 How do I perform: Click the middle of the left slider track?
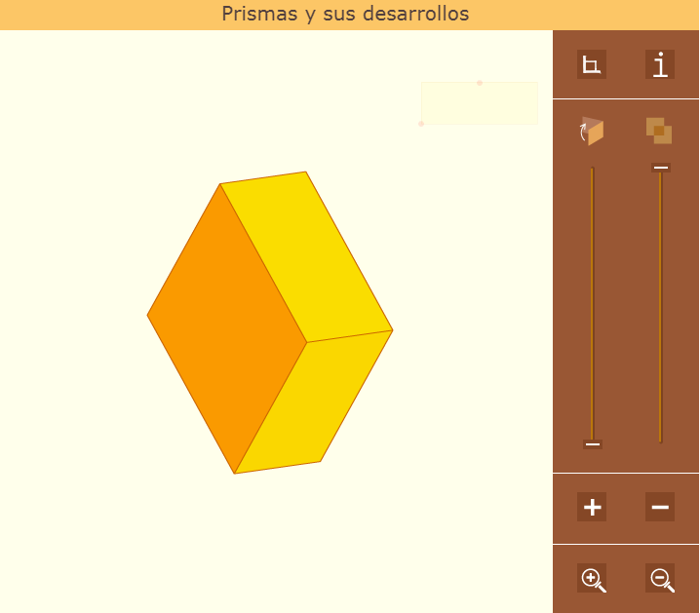pos(592,305)
